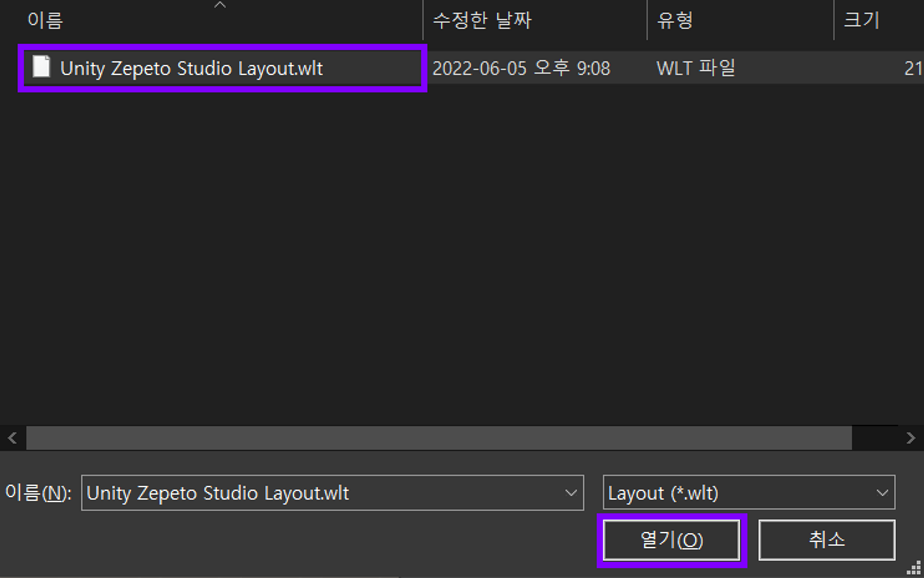This screenshot has width=924, height=578.
Task: Expand the file name history dropdown arrow
Action: click(x=571, y=493)
